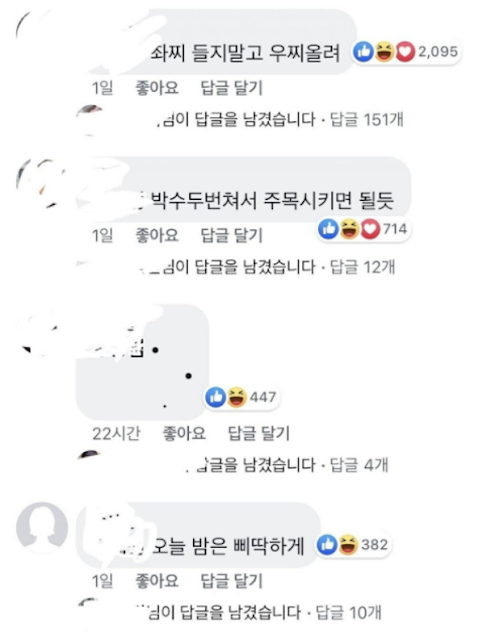Reply to the comment '솨찌 들지말고 우찌올려'
491x640 pixels.
point(231,88)
